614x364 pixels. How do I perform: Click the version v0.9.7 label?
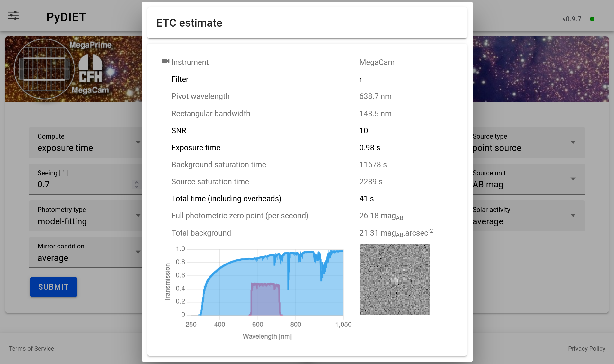[x=572, y=19]
